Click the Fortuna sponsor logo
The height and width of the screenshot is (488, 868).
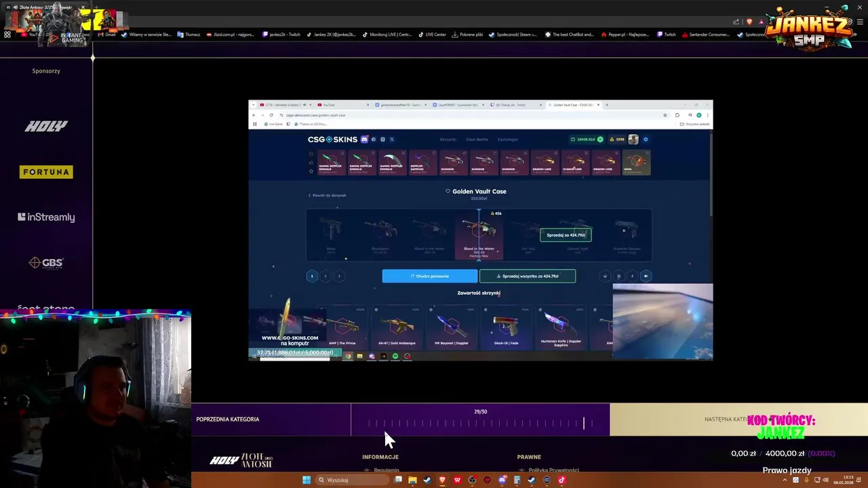tap(46, 172)
